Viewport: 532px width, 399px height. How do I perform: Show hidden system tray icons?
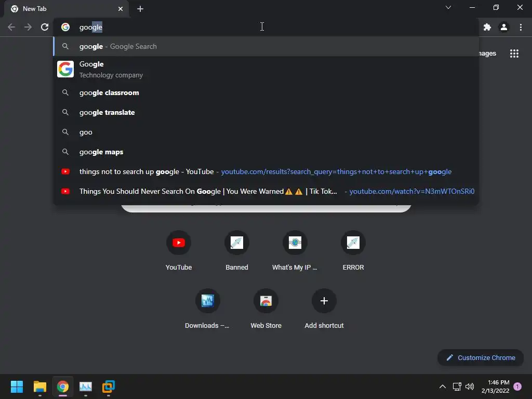(443, 387)
